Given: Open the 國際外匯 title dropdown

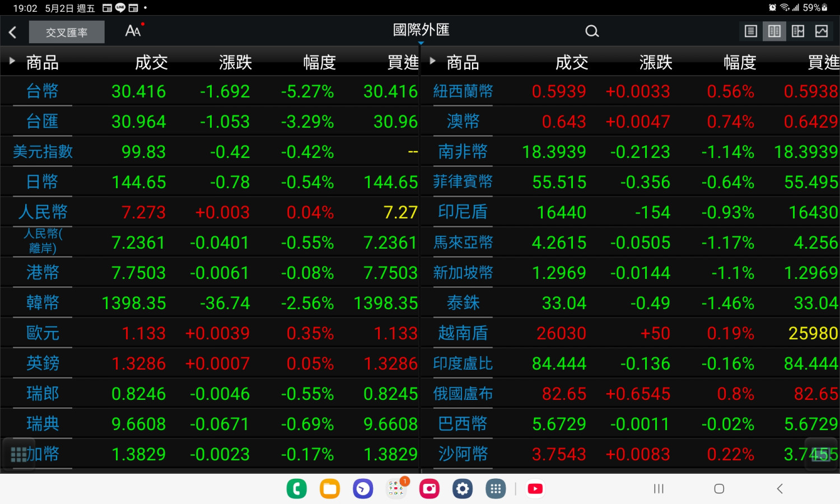Looking at the screenshot, I should click(421, 30).
